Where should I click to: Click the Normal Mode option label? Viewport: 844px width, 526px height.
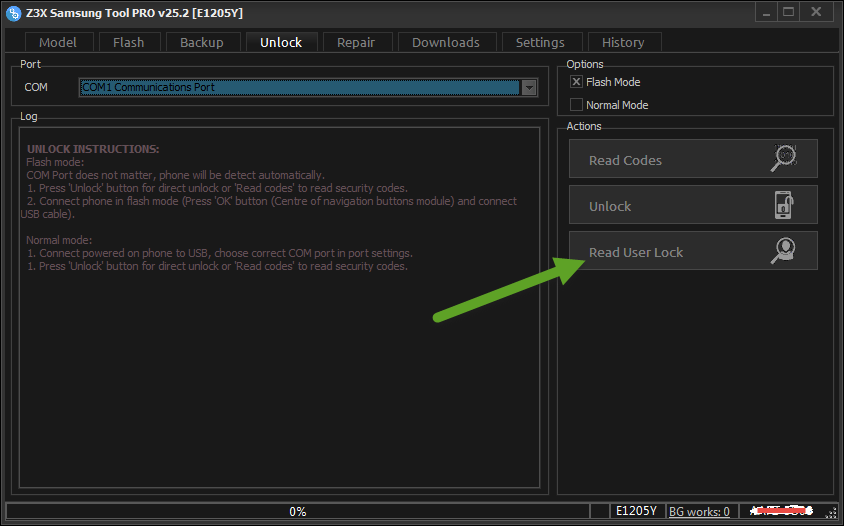[x=617, y=105]
